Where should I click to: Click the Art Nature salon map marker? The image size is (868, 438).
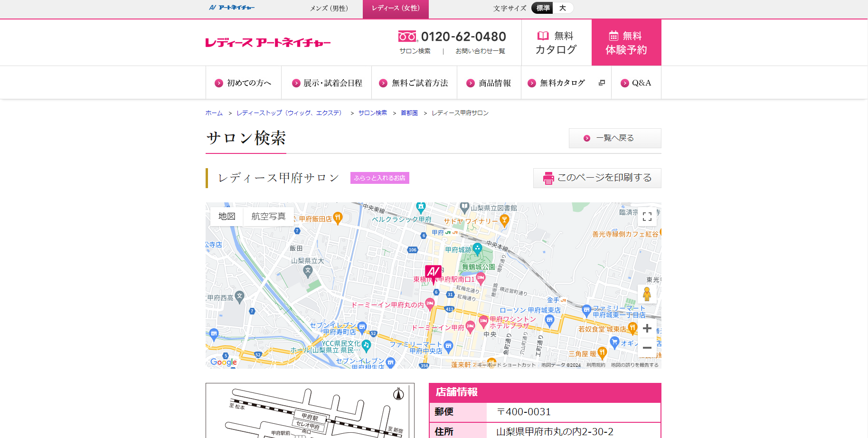coord(433,274)
